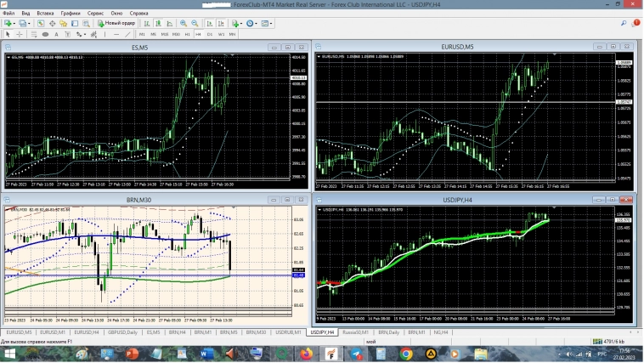Viewport: 644px width, 363px height.
Task: Open the USDRUB,M1 chart tab
Action: 288,332
